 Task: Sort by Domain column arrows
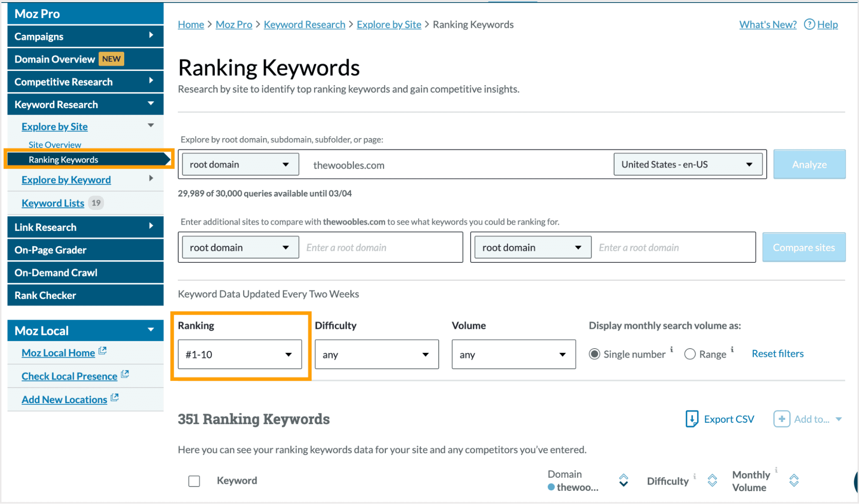click(x=624, y=480)
